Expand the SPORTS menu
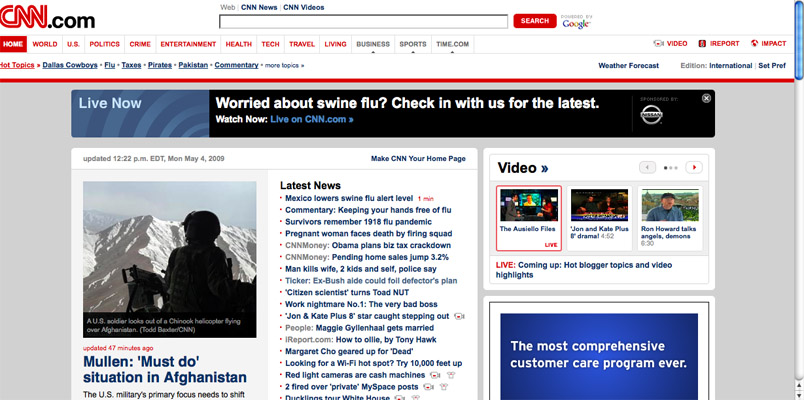 coord(413,44)
